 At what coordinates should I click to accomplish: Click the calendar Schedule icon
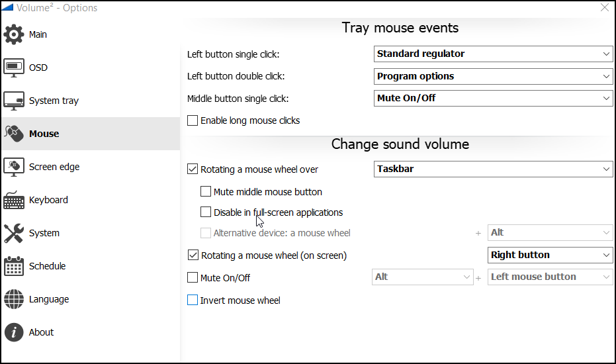coord(14,266)
